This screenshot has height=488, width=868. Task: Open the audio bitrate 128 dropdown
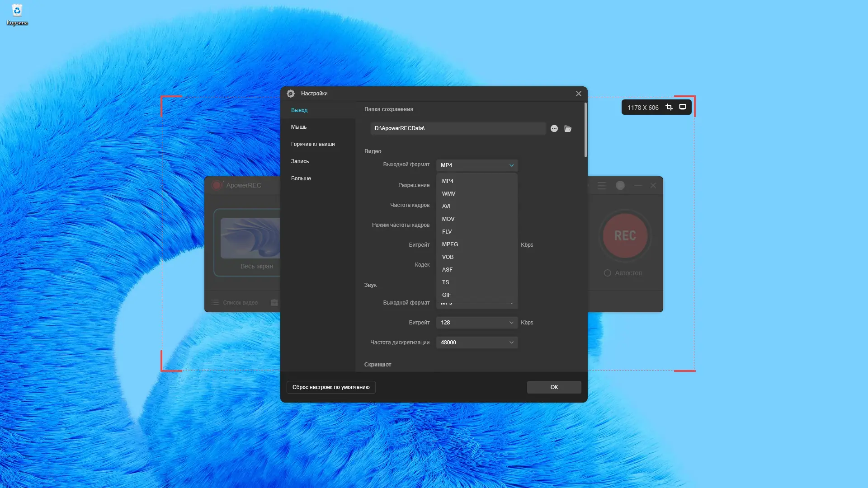[476, 323]
